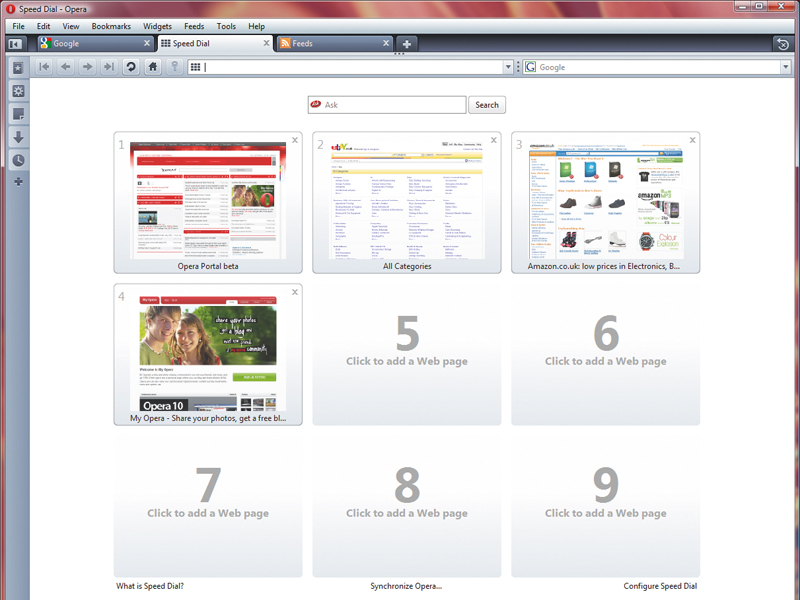The height and width of the screenshot is (600, 800).
Task: Go forward with the Forward arrow
Action: pos(87,67)
